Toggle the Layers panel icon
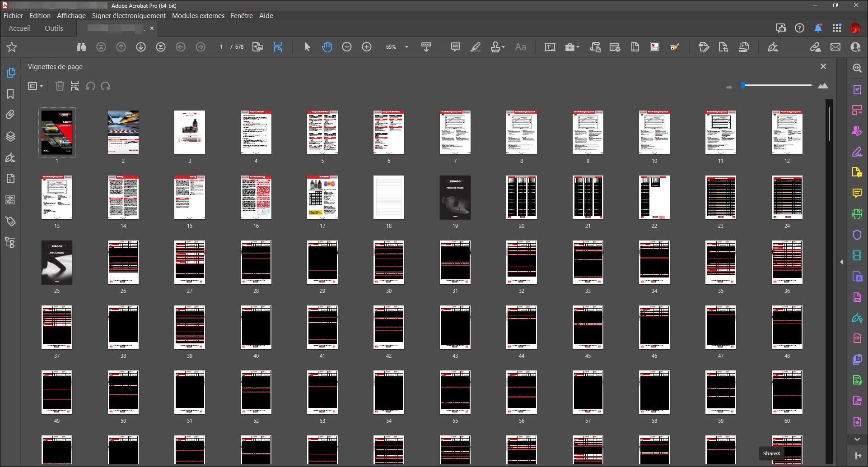This screenshot has width=868, height=467. (10, 136)
